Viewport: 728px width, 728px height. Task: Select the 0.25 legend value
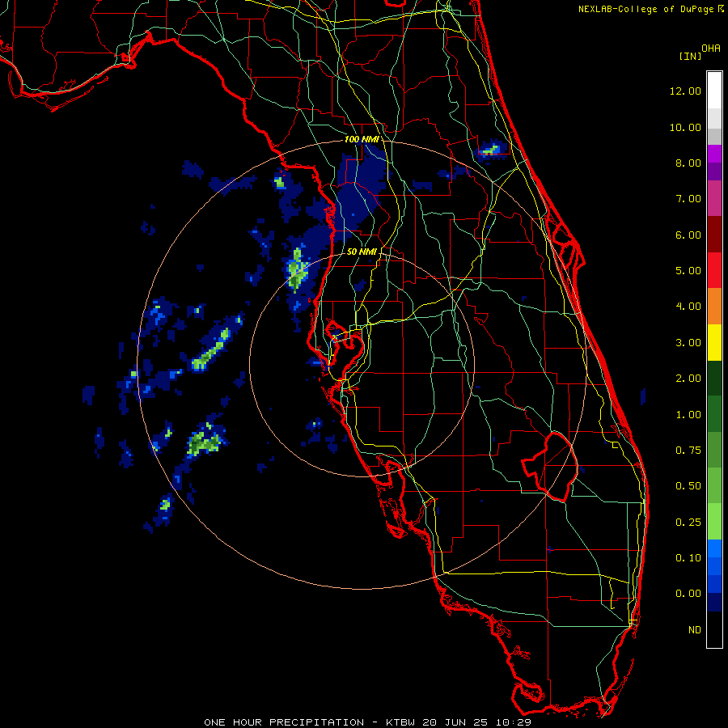coord(688,523)
